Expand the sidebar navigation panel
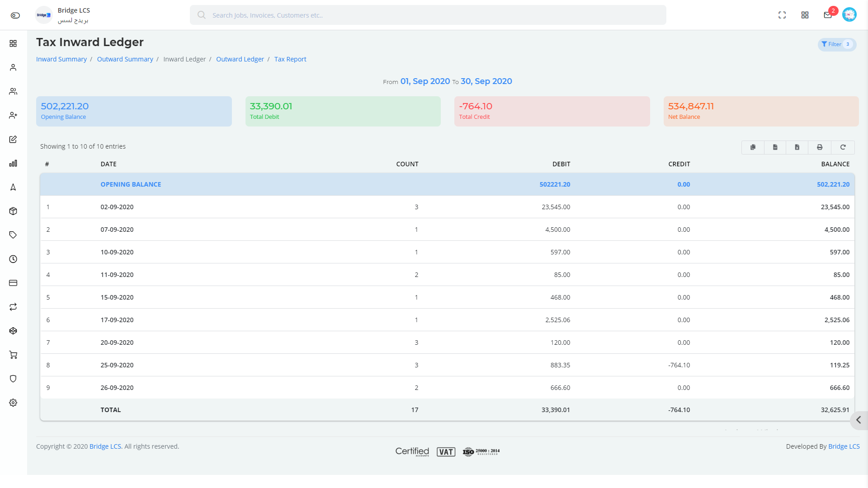The height and width of the screenshot is (488, 868). click(x=859, y=420)
